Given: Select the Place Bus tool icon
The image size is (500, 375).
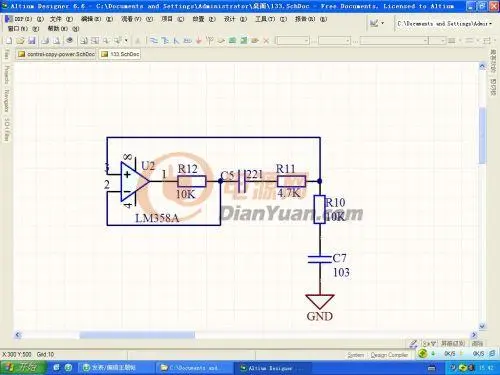Looking at the screenshot, I should click(x=165, y=41).
